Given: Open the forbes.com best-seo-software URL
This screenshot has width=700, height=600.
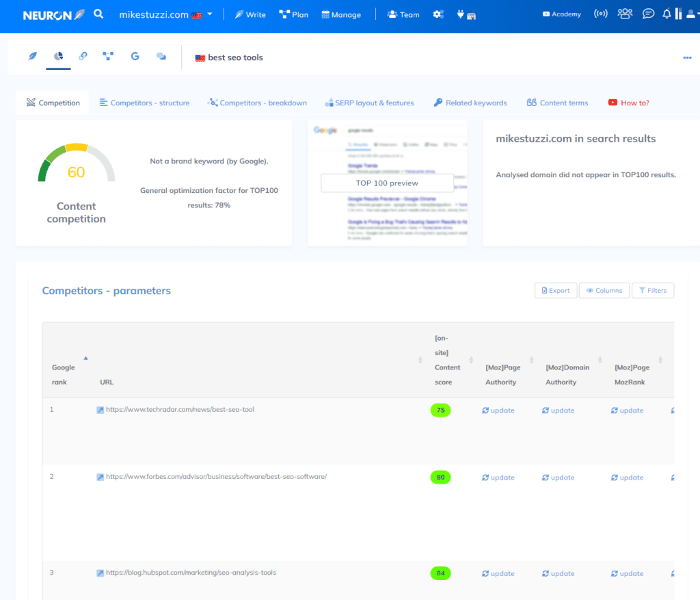Looking at the screenshot, I should pyautogui.click(x=217, y=476).
